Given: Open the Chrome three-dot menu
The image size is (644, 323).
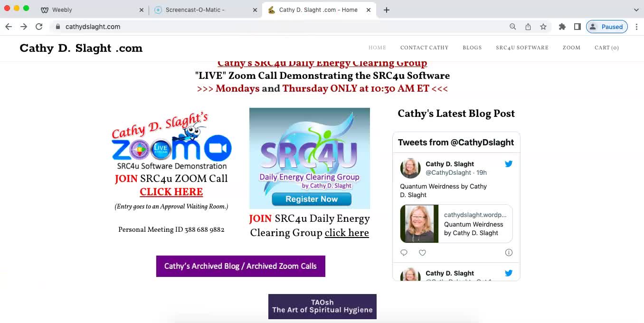Looking at the screenshot, I should [x=636, y=27].
